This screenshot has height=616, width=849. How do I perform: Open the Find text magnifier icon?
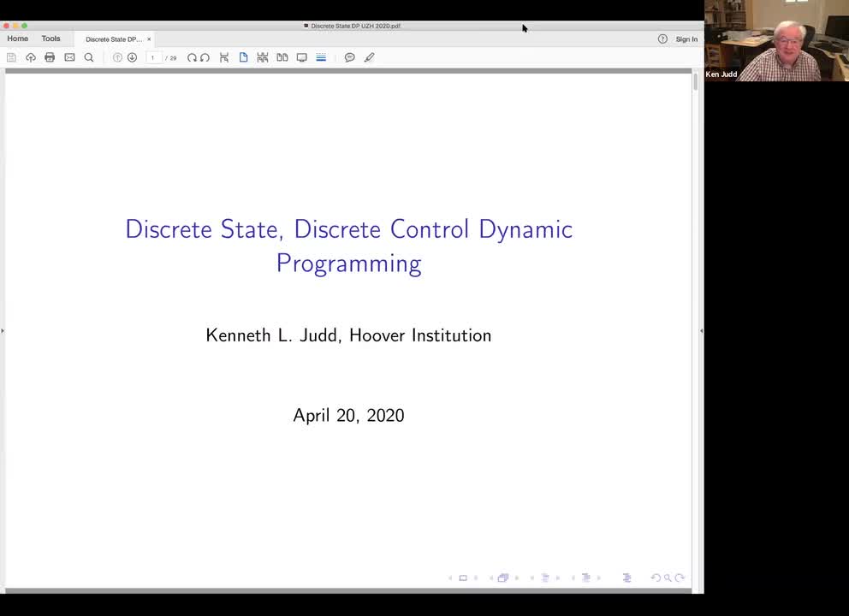(89, 57)
